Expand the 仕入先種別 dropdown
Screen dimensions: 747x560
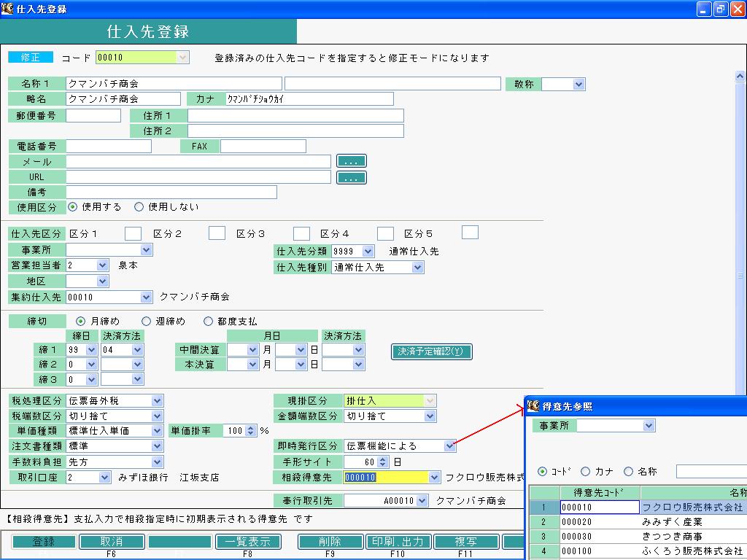(x=417, y=267)
